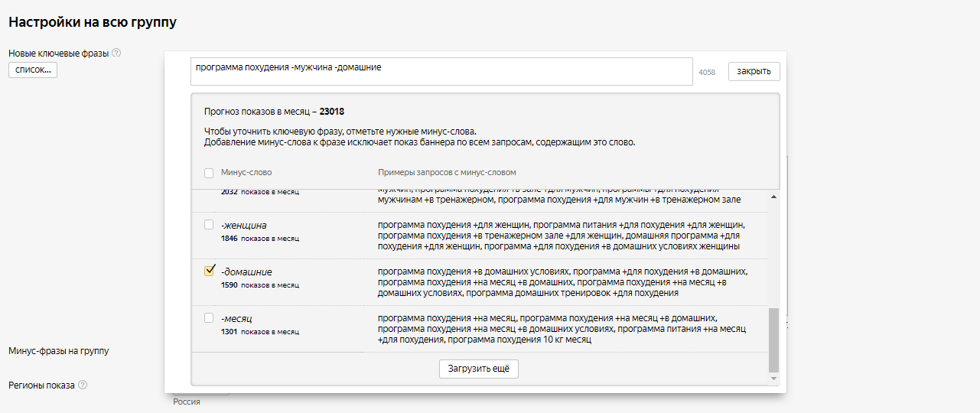
Task: Click help icon beside Регионы показа
Action: (x=83, y=385)
